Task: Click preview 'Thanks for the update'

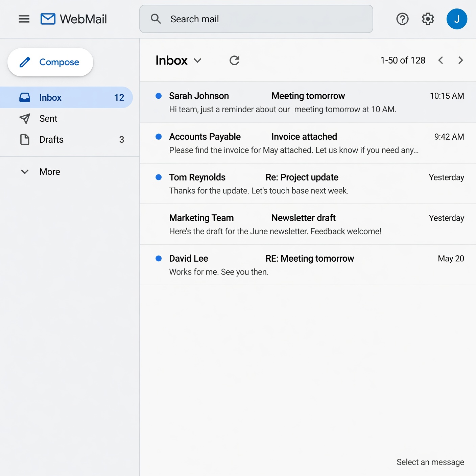Action: pos(259,191)
